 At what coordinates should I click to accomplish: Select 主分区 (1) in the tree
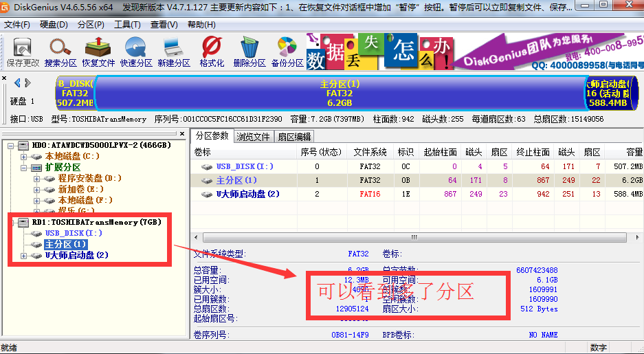(x=65, y=244)
